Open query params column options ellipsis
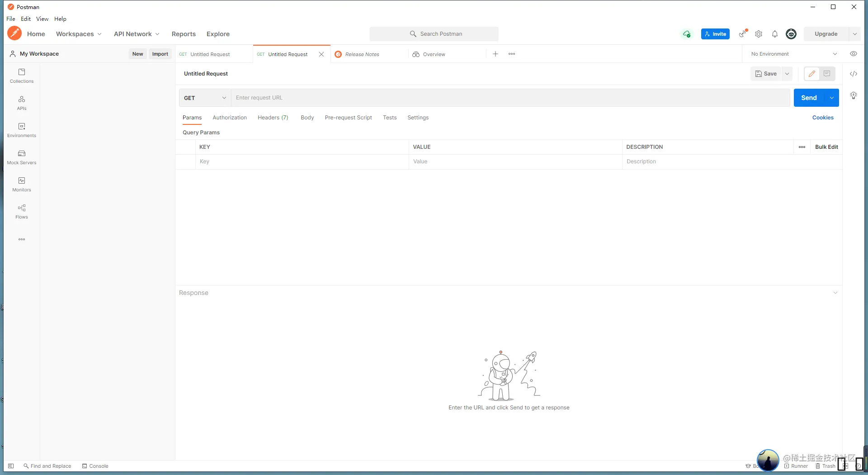The height and width of the screenshot is (475, 868). click(802, 147)
